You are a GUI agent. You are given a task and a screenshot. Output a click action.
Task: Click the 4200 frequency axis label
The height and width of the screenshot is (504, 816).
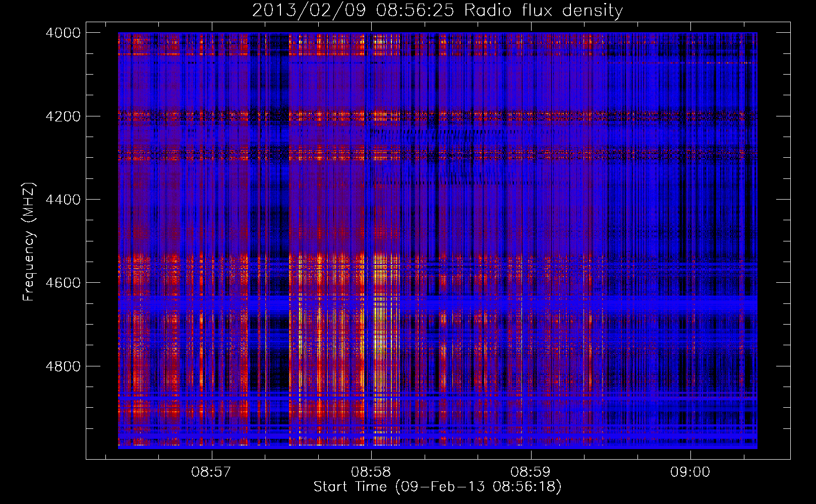click(x=63, y=116)
